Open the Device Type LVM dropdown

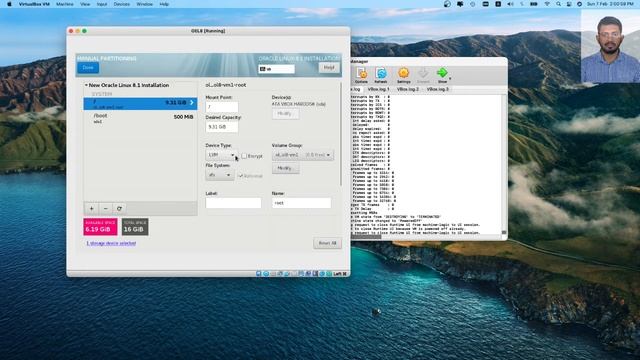coord(221,155)
